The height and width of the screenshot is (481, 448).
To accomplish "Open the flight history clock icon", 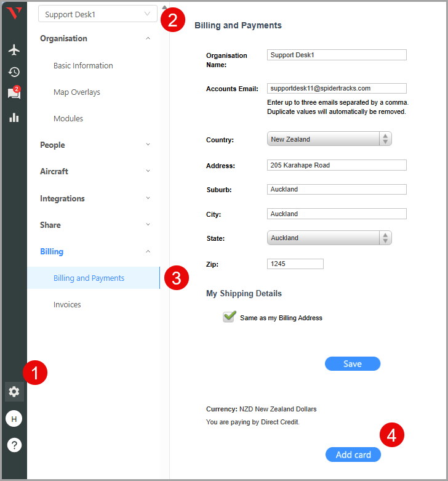I will click(x=14, y=72).
